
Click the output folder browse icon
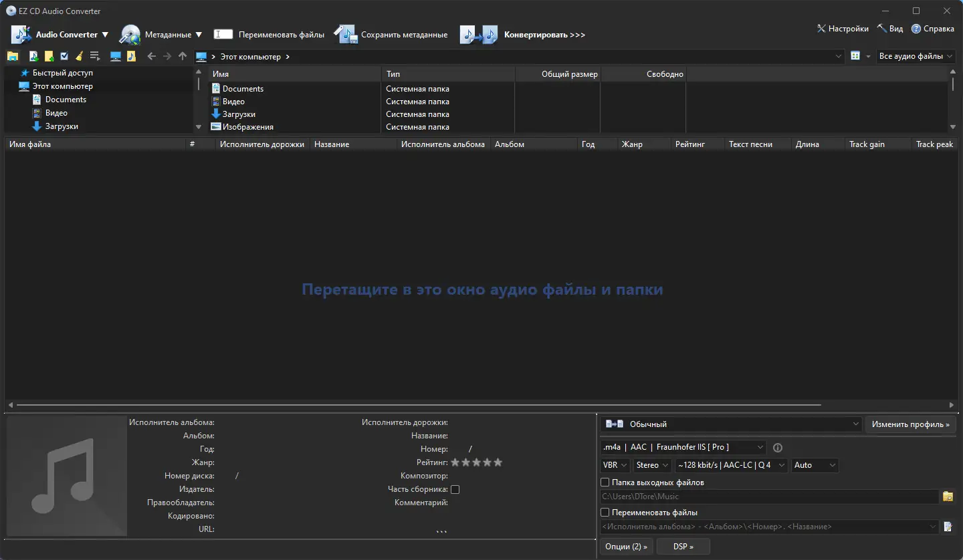click(x=948, y=497)
